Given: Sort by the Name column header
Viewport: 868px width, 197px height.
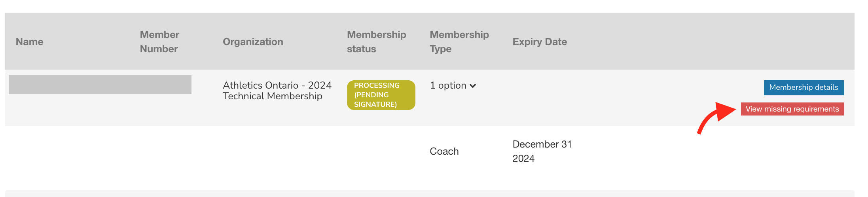Looking at the screenshot, I should click(x=30, y=42).
